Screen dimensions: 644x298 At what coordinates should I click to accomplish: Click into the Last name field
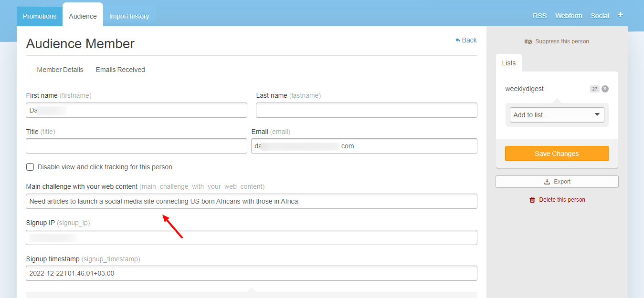[366, 110]
